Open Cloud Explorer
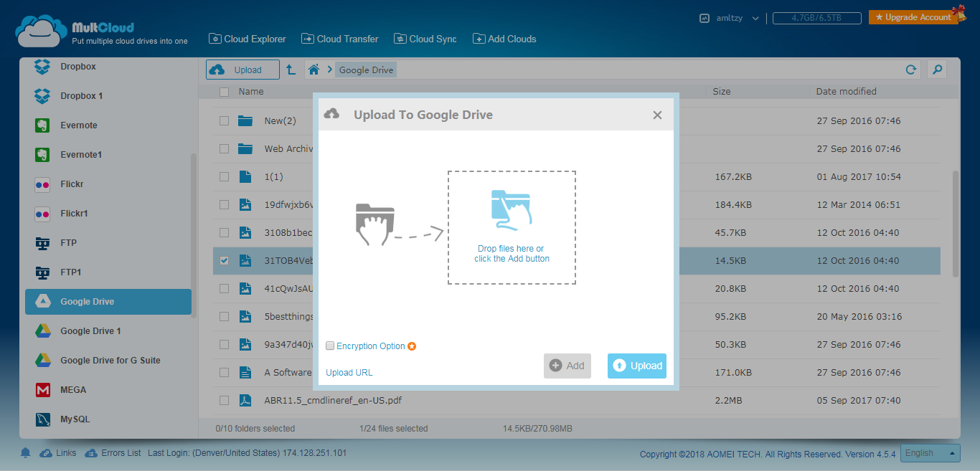The height and width of the screenshot is (471, 980). pos(248,39)
